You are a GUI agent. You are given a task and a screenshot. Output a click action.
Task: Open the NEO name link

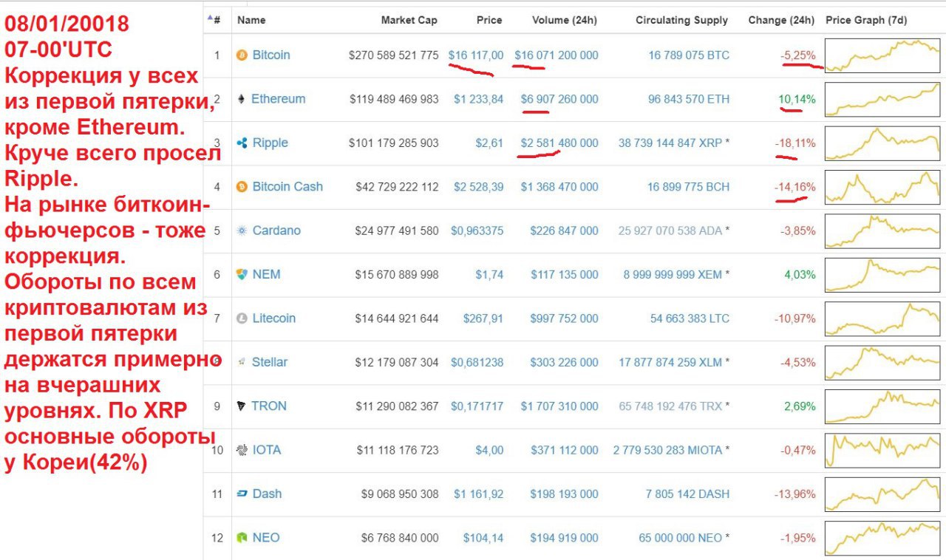click(266, 538)
